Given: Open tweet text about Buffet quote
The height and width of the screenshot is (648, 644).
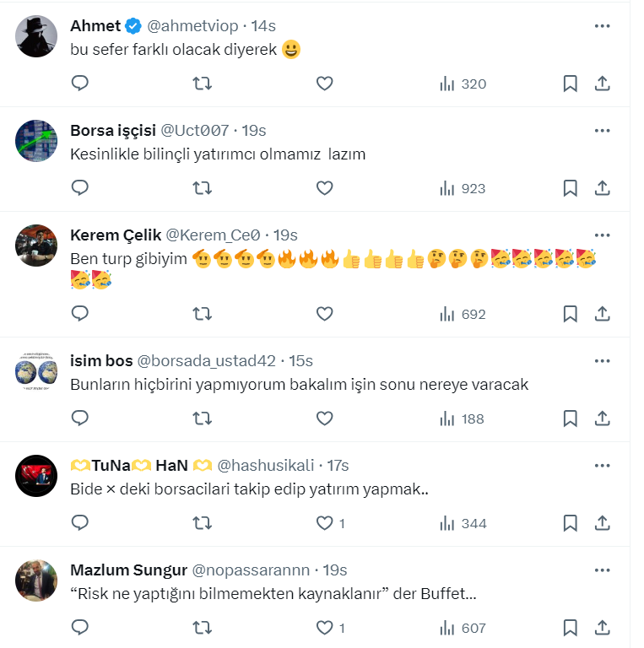Looking at the screenshot, I should [273, 594].
